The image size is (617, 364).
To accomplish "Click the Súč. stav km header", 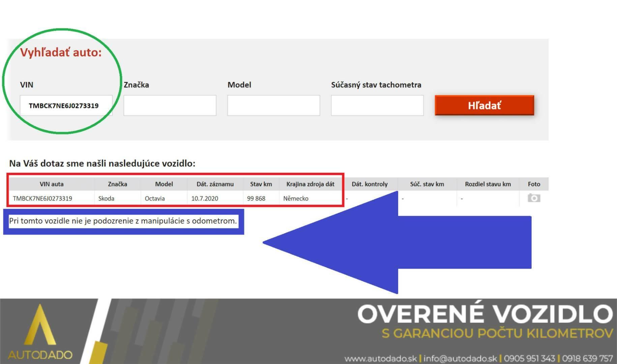I will (427, 184).
